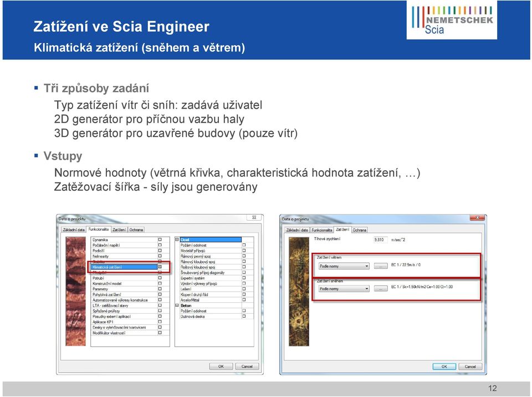Viewport: 532px width, 397px height.
Task: Enable the Konstrukční model checkbox
Action: pyautogui.click(x=160, y=283)
